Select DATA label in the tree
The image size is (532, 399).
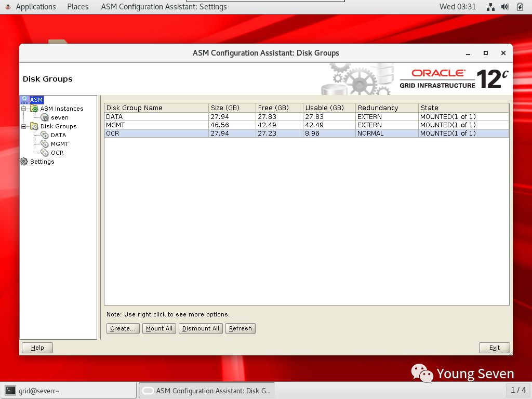(58, 135)
